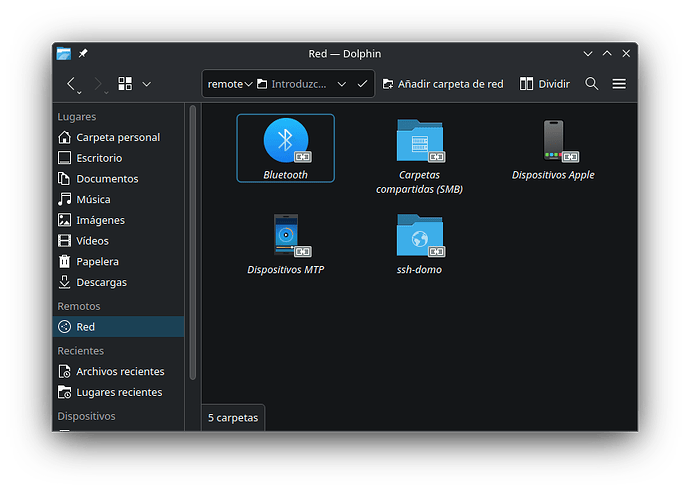690x493 pixels.
Task: Confirm location with the checkmark button
Action: [362, 84]
